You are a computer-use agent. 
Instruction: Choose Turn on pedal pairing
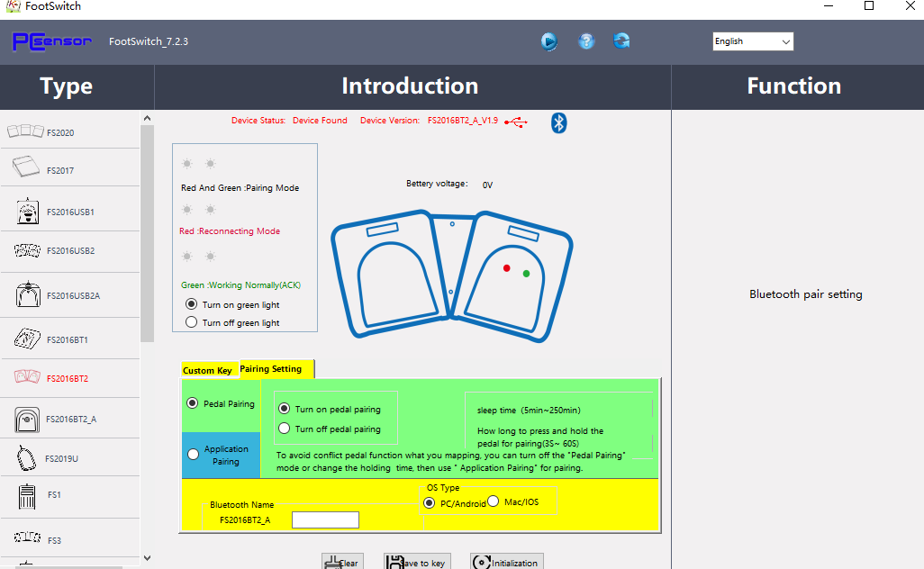284,408
